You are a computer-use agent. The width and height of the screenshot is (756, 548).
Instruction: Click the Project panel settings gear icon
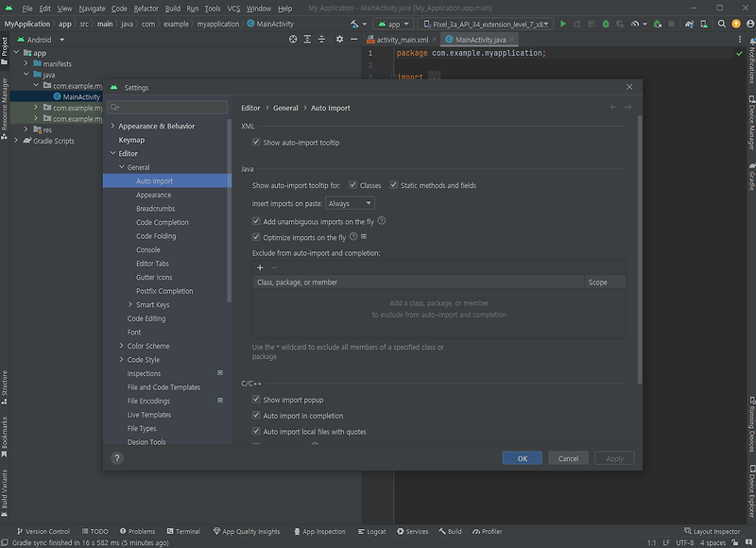(339, 40)
